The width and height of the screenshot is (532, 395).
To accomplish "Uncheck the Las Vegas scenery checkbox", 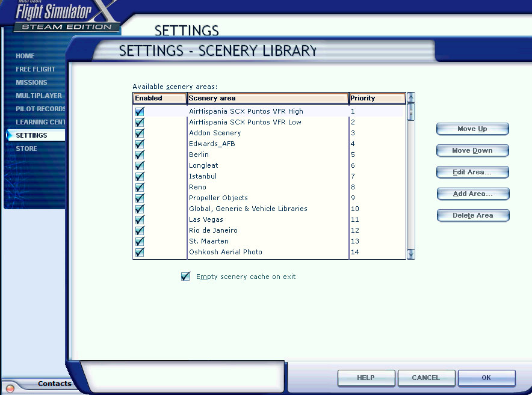I will [x=140, y=219].
